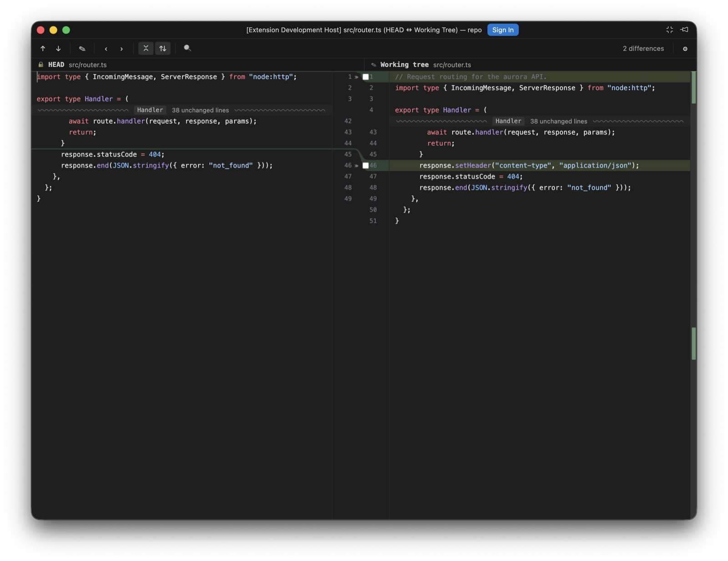Click the pencil icon beside Working tree
The image size is (728, 561).
click(x=374, y=65)
